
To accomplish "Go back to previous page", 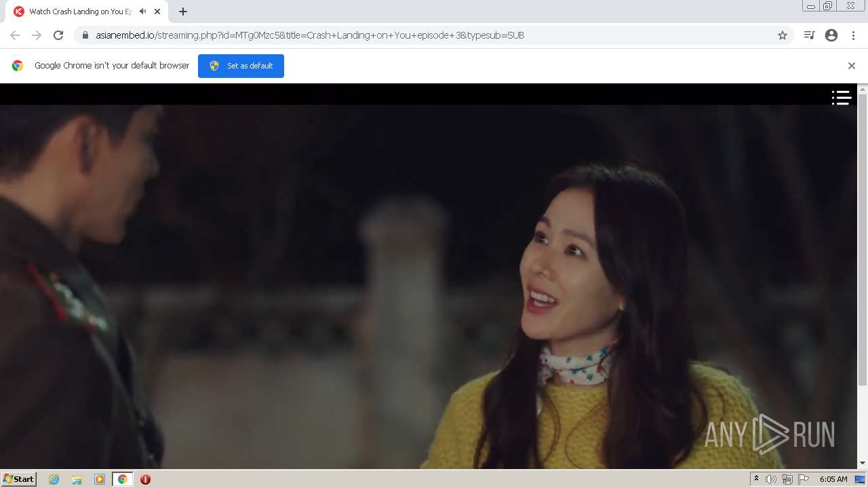I will click(15, 35).
